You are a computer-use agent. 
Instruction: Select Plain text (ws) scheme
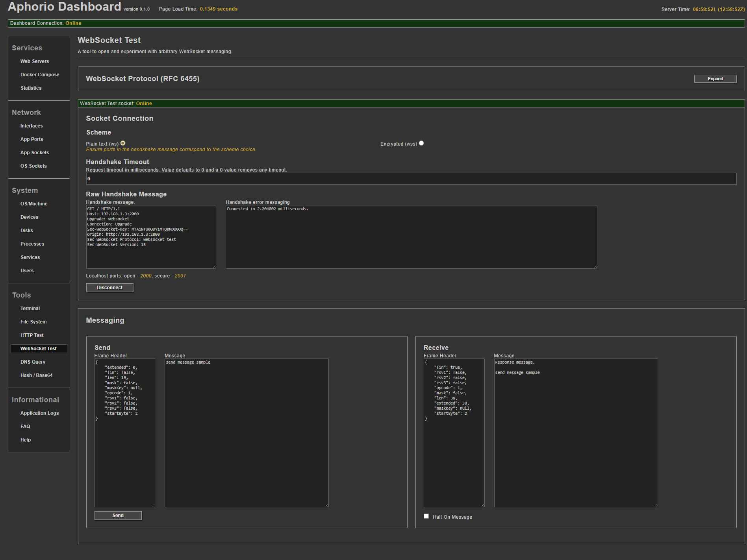click(123, 143)
